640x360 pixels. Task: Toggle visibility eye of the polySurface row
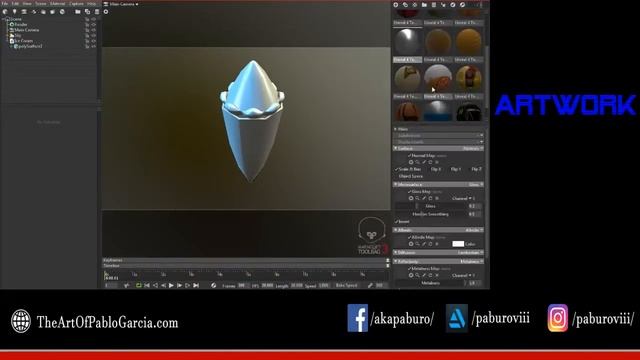pos(93,46)
